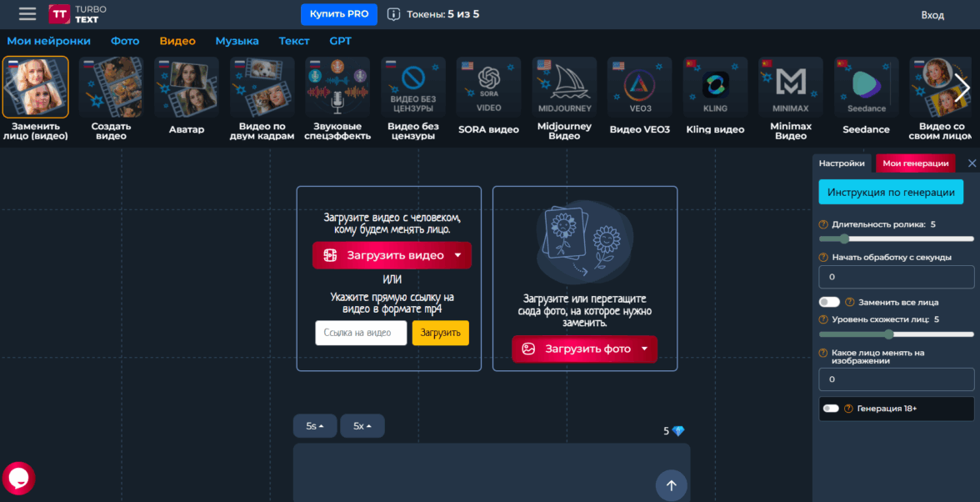Close the settings side panel
The width and height of the screenshot is (980, 502).
[x=972, y=163]
